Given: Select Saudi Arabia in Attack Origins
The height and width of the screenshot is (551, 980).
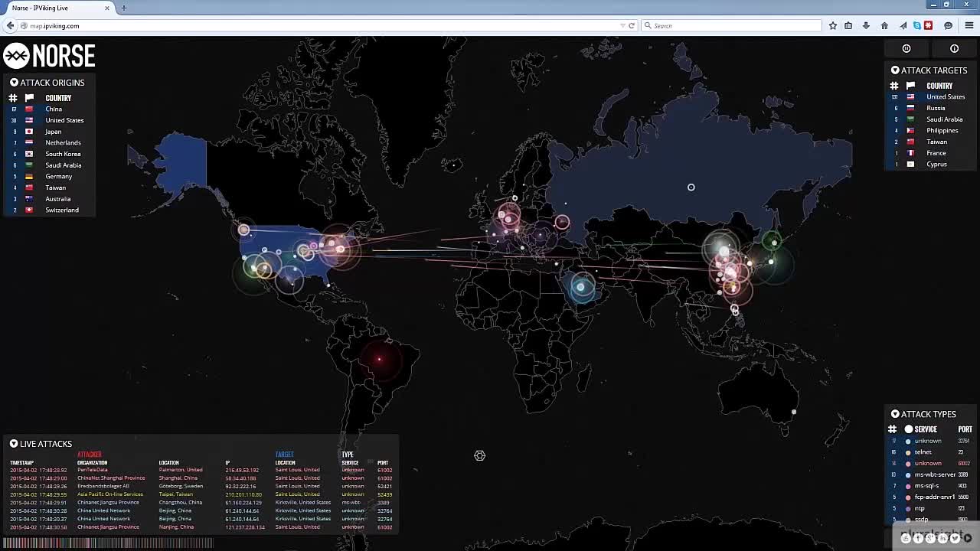Looking at the screenshot, I should (49, 165).
